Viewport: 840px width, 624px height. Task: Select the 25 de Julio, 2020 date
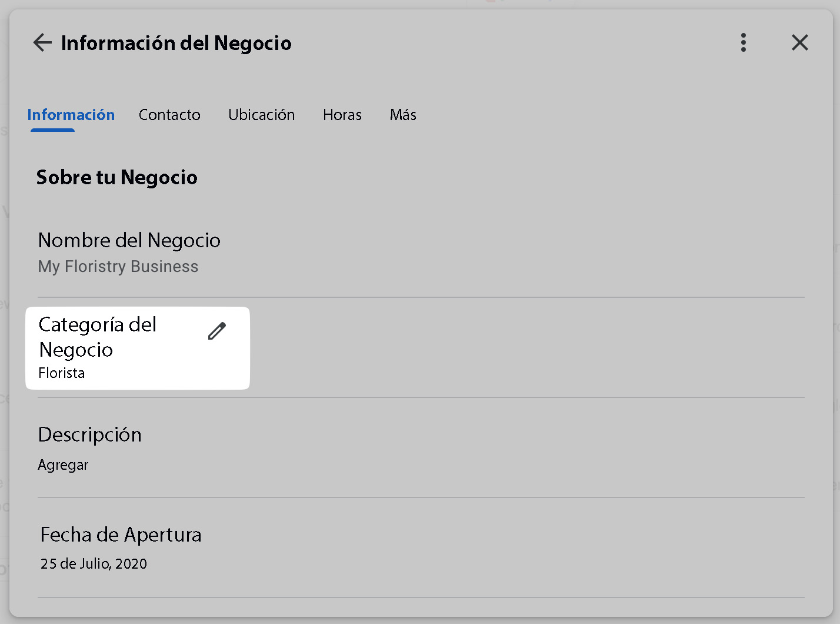(94, 564)
